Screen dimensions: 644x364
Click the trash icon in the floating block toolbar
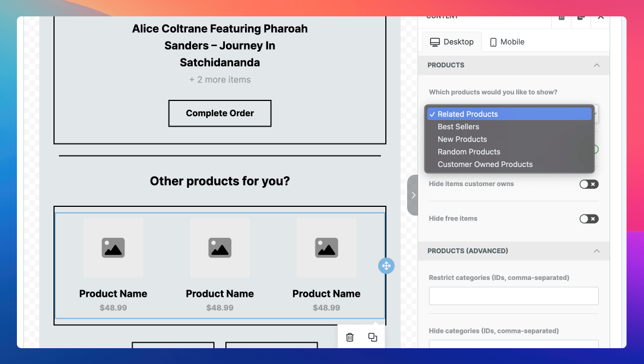click(x=349, y=337)
